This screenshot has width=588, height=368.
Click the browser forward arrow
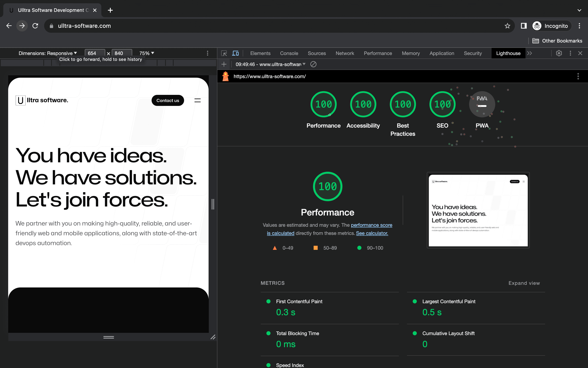click(22, 26)
